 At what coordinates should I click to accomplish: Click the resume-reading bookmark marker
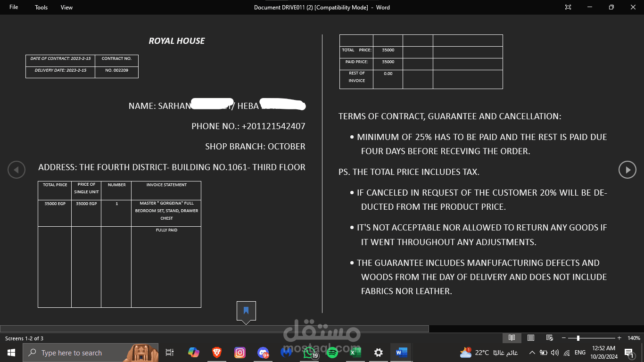tap(246, 311)
